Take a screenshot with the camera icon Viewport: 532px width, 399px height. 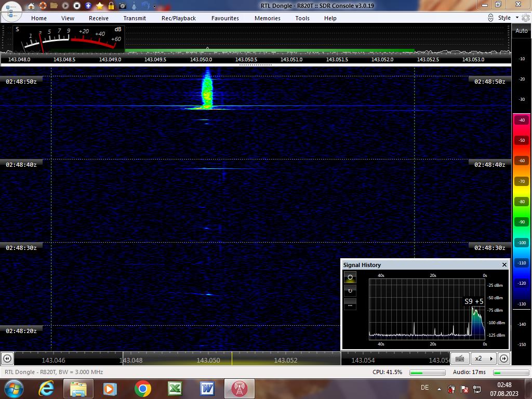(x=123, y=5)
